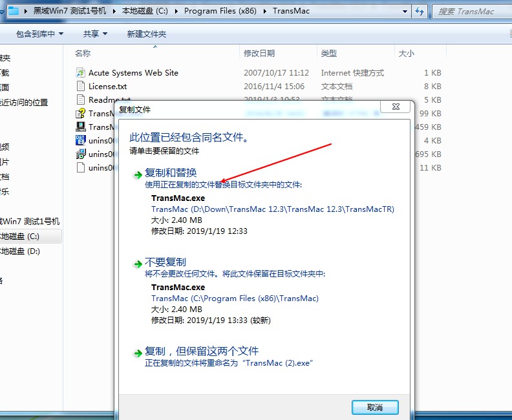Expand arrow after local disk (C:) breadcrumb
The image size is (512, 420).
click(176, 12)
